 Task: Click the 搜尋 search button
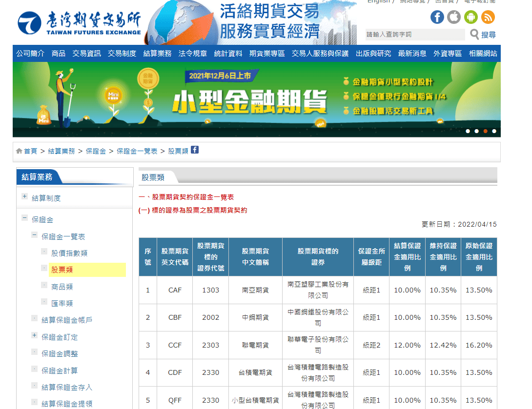(x=488, y=35)
